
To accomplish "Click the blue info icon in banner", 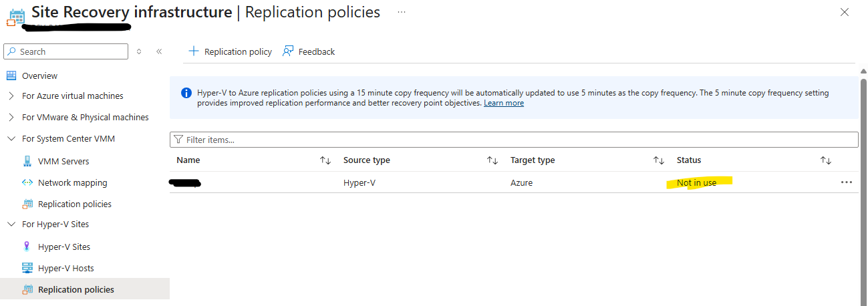I will tap(186, 93).
